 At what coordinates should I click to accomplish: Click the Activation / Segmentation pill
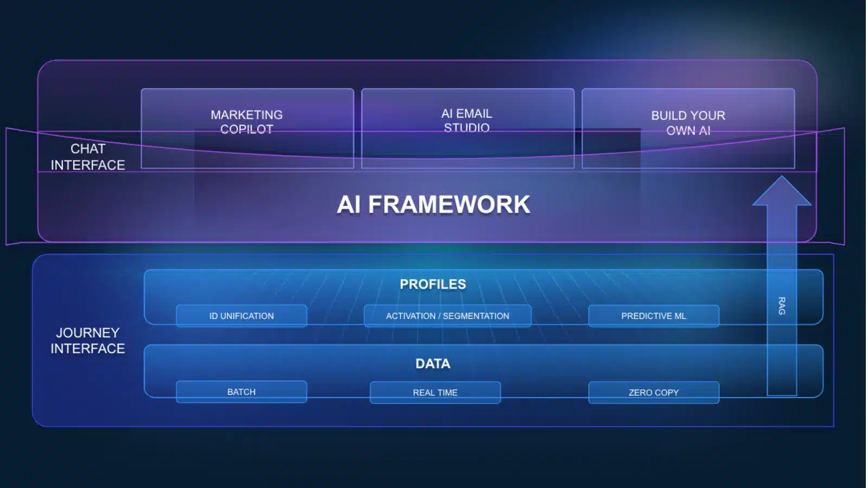click(x=448, y=315)
